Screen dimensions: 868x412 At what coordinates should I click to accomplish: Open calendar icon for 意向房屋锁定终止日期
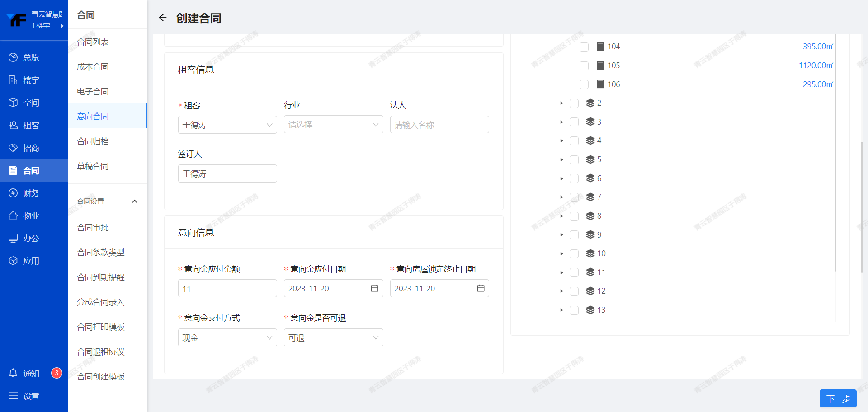pos(481,288)
